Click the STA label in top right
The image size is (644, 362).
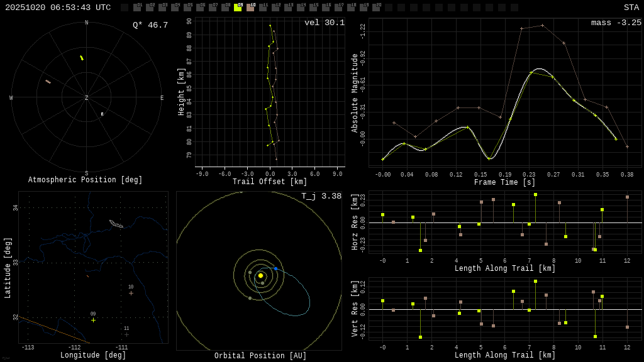point(631,8)
